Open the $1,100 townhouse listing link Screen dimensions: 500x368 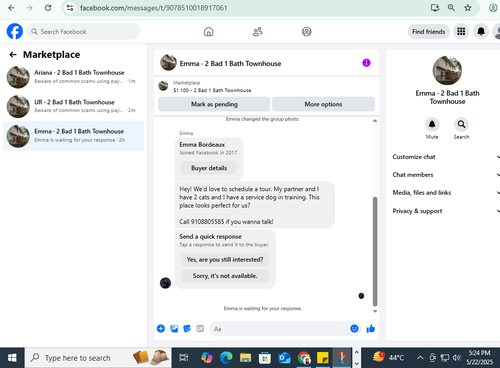tap(212, 90)
